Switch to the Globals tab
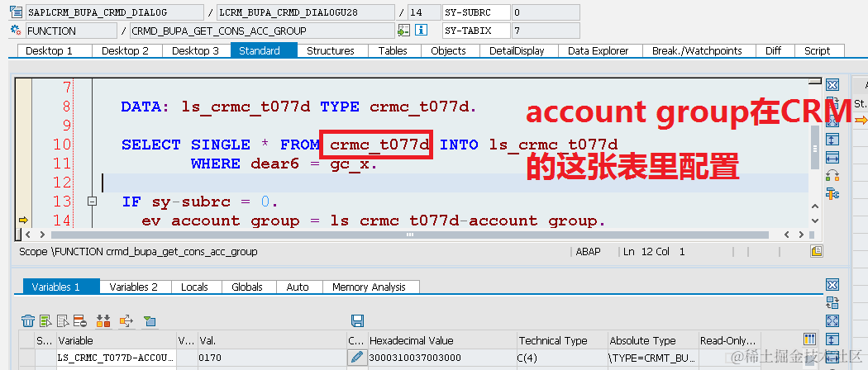 pos(247,287)
